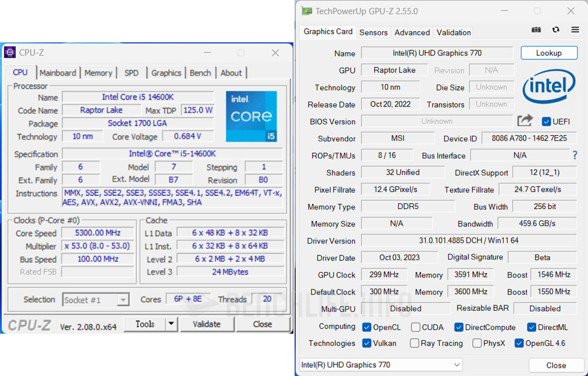Toggle the Ray Tracing checkbox
Screen dimensions: 588x376
tap(415, 343)
